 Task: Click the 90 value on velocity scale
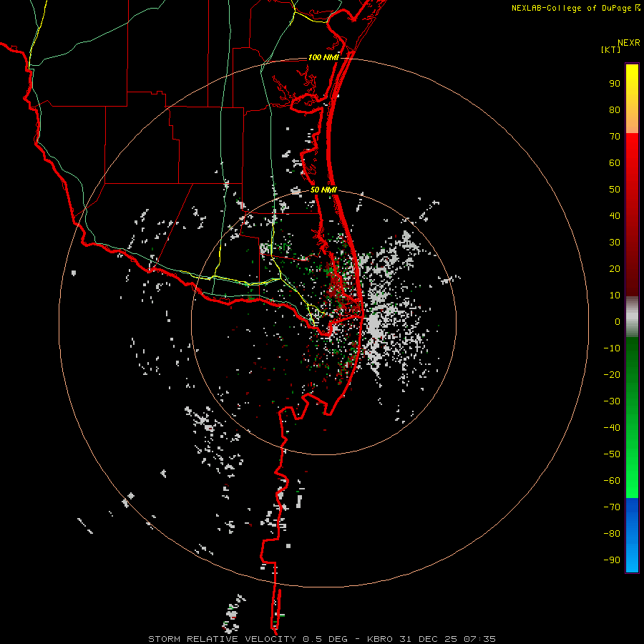pos(615,84)
